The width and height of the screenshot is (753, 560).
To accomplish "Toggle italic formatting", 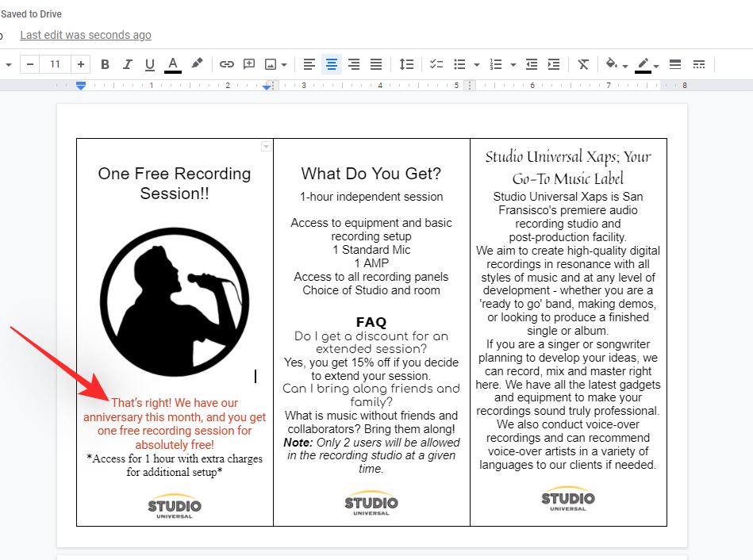I will (x=127, y=64).
